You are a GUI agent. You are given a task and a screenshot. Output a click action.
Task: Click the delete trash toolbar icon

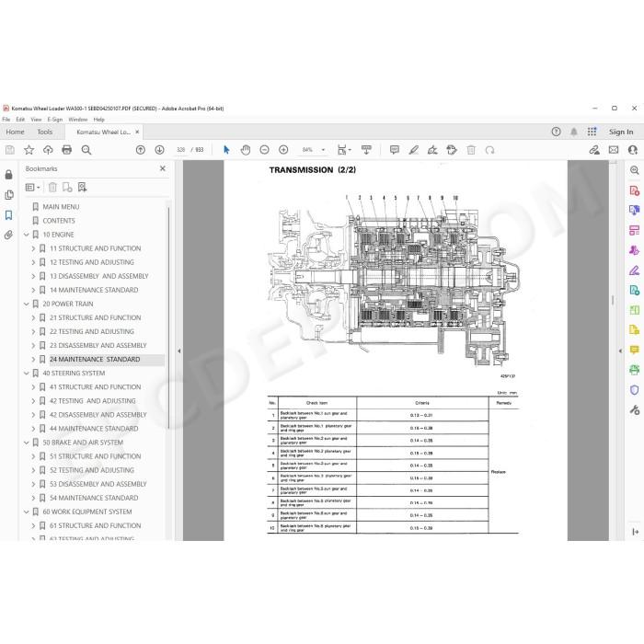(471, 150)
